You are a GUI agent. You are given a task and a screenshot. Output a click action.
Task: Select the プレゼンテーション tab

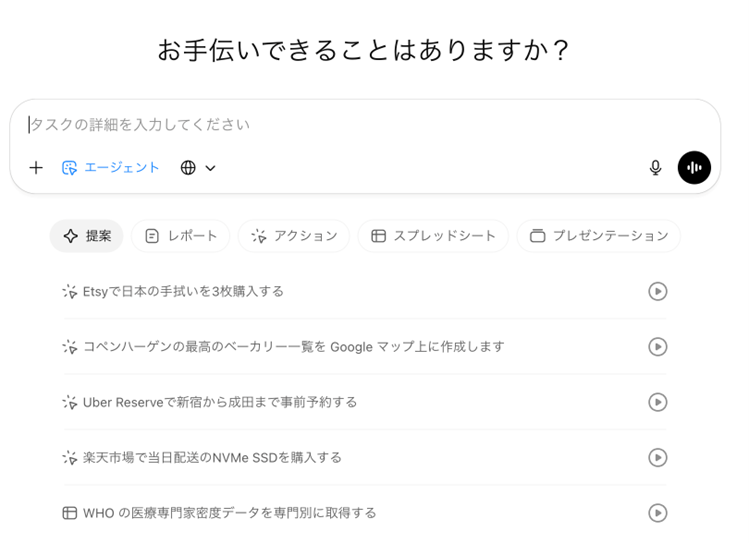click(x=599, y=236)
